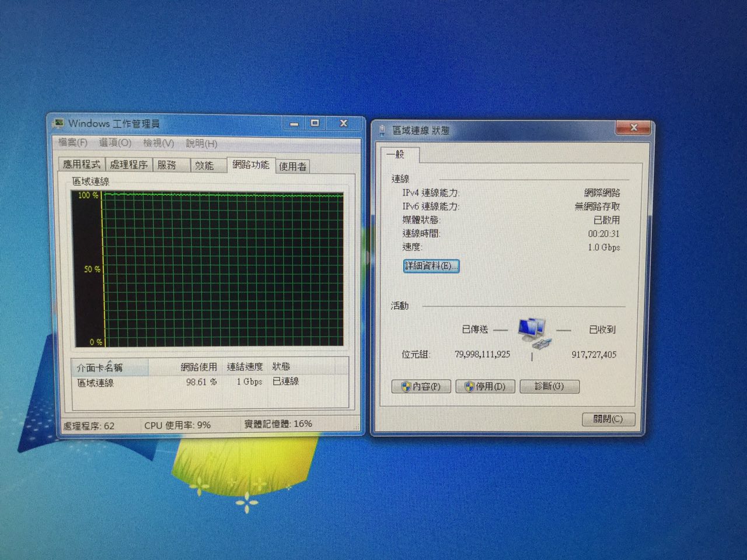Close the Windows 工作管理員 window

[344, 123]
